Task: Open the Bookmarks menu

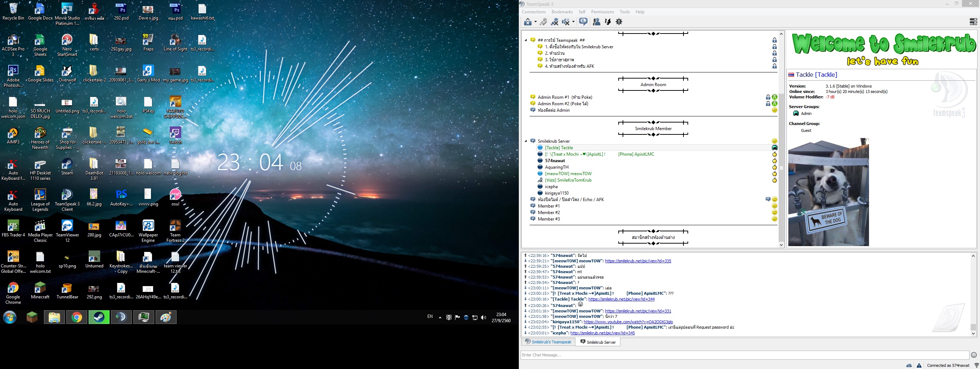Action: coord(562,12)
